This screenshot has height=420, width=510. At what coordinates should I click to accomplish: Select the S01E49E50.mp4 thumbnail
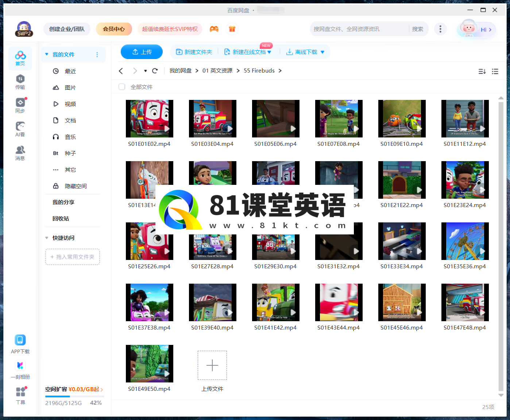pos(150,363)
